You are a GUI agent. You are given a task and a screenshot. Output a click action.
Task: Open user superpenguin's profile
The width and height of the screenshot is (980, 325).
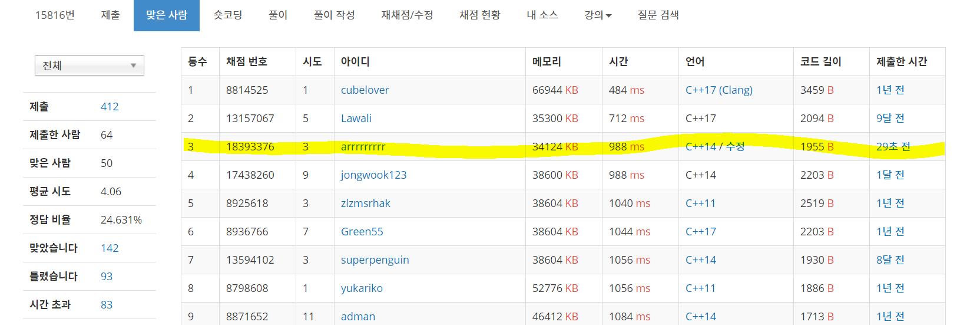pyautogui.click(x=375, y=260)
